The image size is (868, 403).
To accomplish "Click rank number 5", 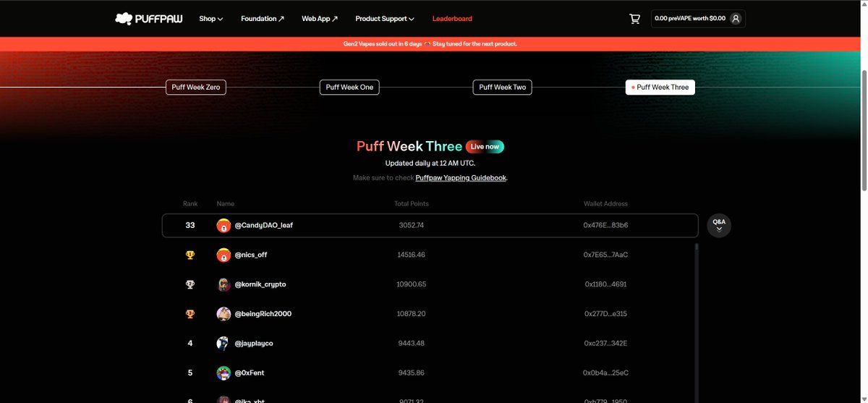I will (190, 373).
